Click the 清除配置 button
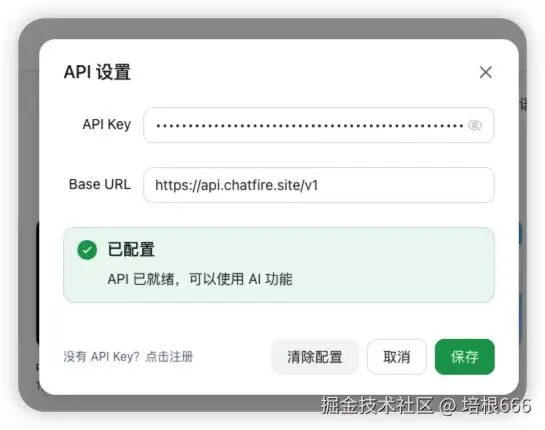The height and width of the screenshot is (430, 545). [x=315, y=357]
